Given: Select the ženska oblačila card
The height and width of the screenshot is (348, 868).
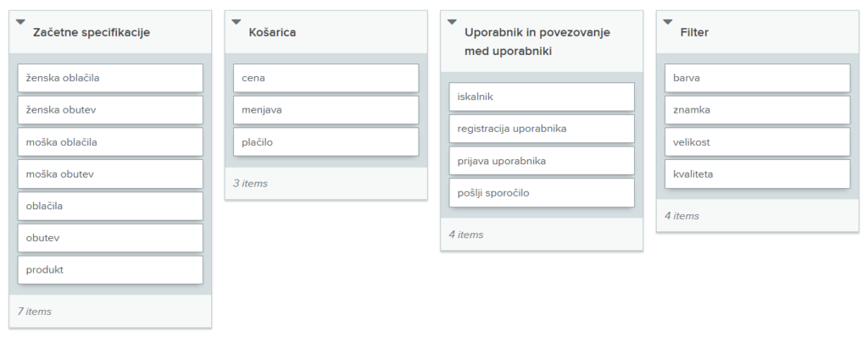Looking at the screenshot, I should [x=110, y=78].
